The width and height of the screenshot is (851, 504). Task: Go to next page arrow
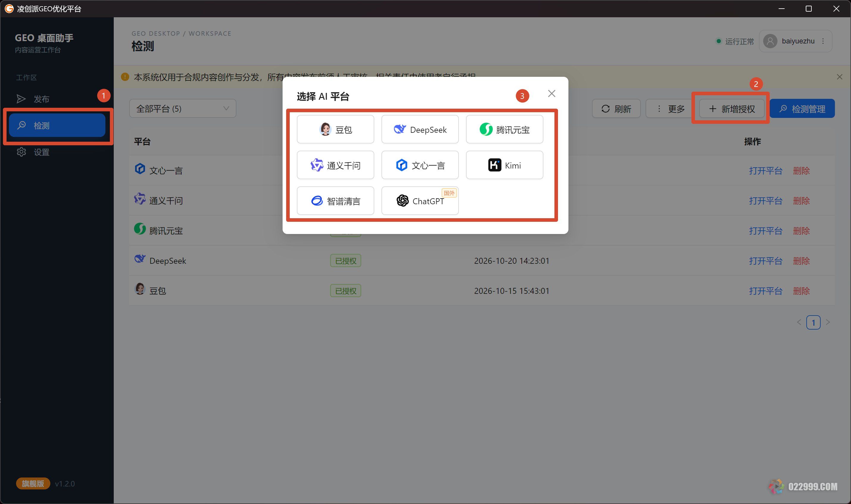point(828,322)
